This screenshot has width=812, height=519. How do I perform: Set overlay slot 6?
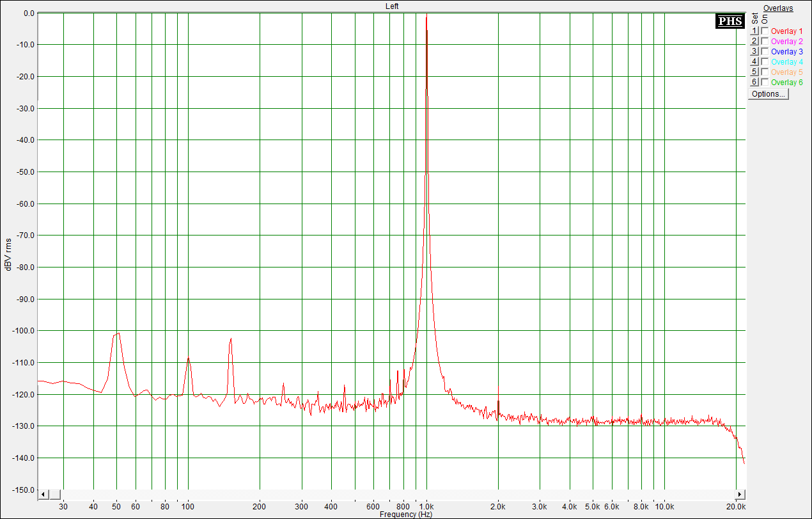[754, 82]
